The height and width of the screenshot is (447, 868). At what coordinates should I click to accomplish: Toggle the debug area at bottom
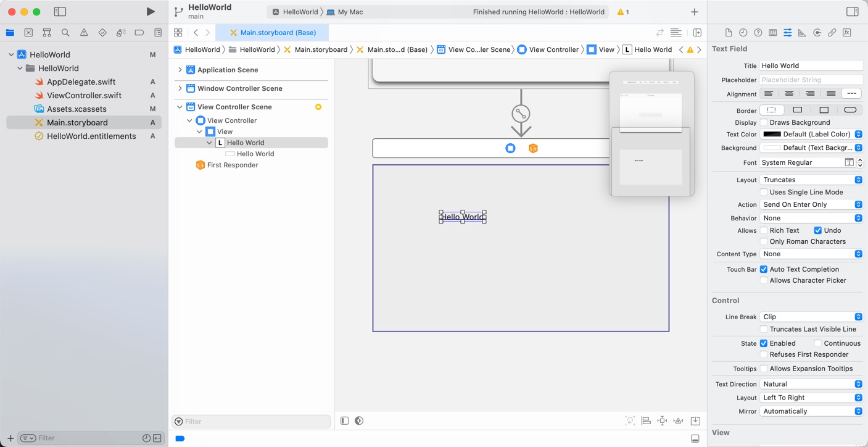click(x=695, y=438)
